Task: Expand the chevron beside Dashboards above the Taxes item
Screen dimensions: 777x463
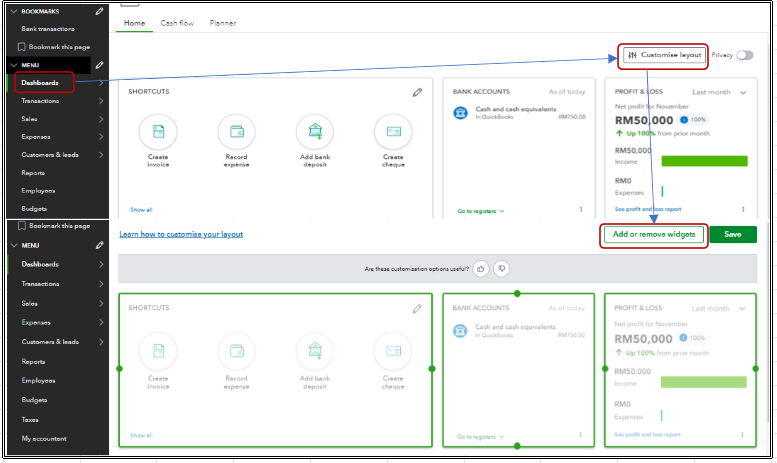Action: tap(101, 264)
